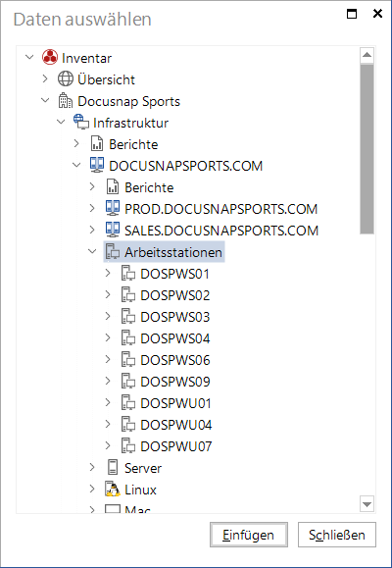Screen dimensions: 392x568
Task: Collapse the Arbeitsstationen node
Action: click(x=92, y=251)
